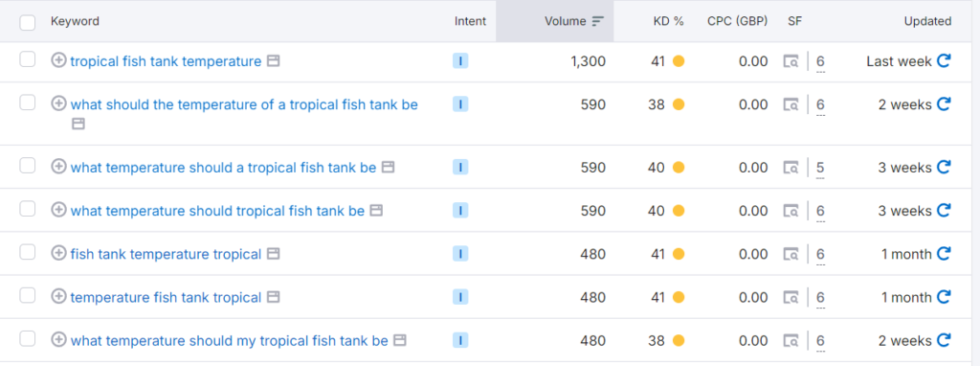Open SERP icon under 'what should the temperature of a tropical fish tank be'
980x366 pixels.
pos(78,124)
